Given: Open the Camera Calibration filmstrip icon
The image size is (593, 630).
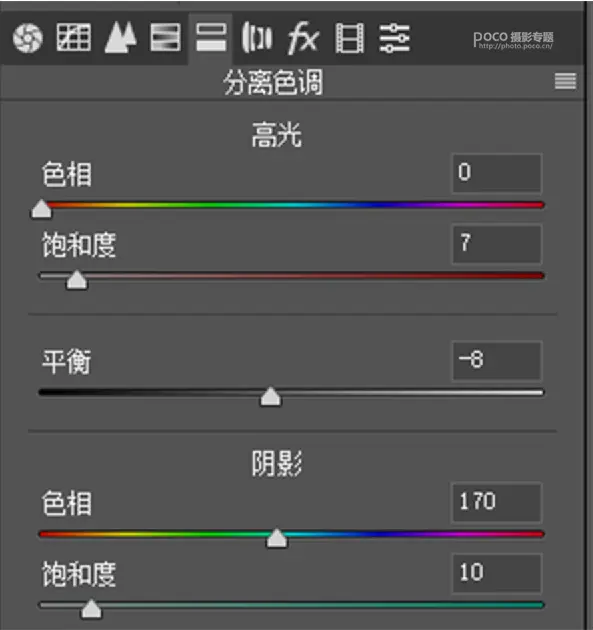Looking at the screenshot, I should click(x=350, y=38).
